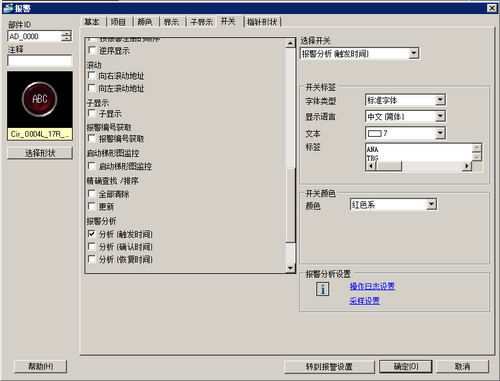
Task: Decrement the 部件ID stepper down arrow
Action: pyautogui.click(x=67, y=39)
